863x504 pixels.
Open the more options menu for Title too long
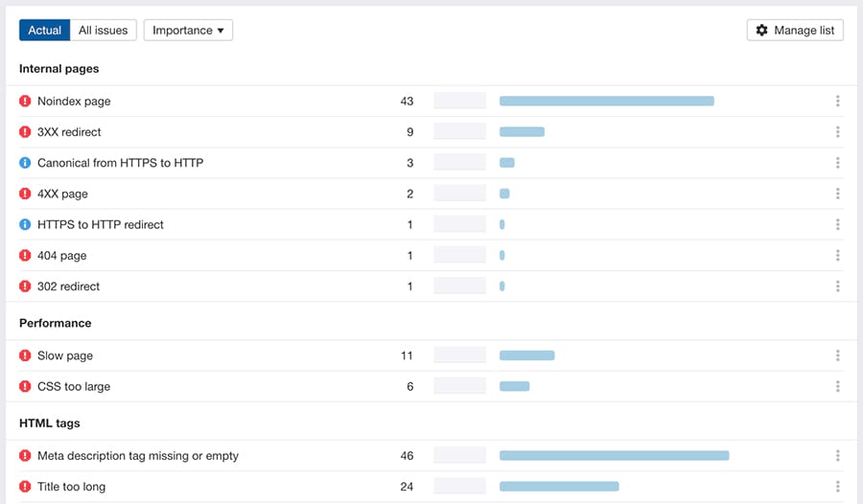coord(837,487)
